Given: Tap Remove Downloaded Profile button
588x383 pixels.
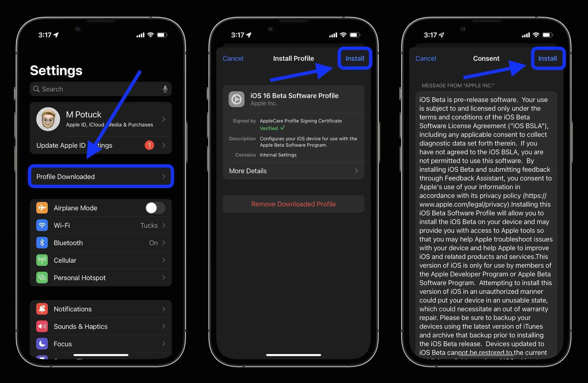Looking at the screenshot, I should [x=294, y=204].
